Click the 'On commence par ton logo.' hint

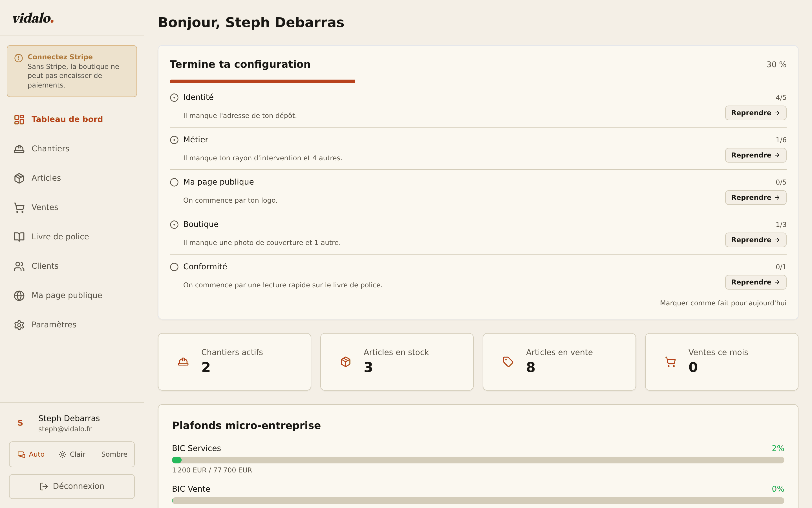tap(230, 200)
